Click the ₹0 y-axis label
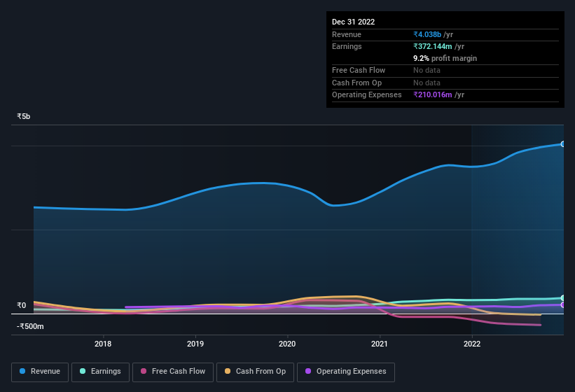 coord(21,305)
